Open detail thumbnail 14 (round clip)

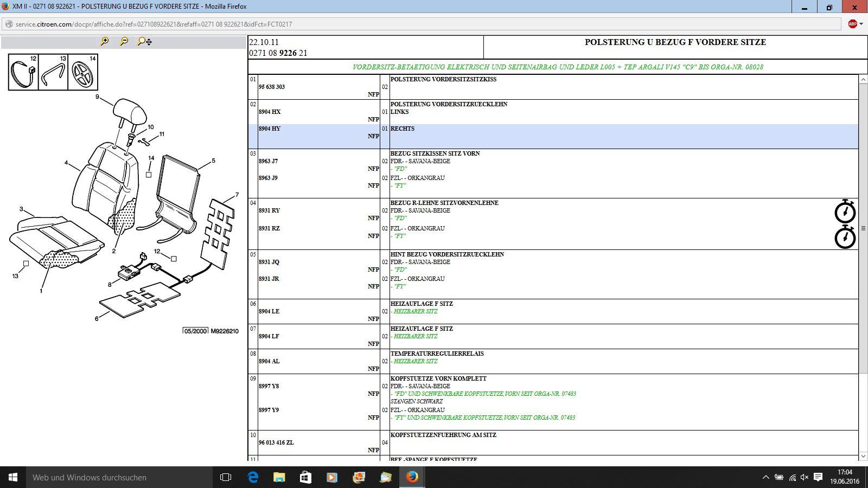tap(83, 72)
